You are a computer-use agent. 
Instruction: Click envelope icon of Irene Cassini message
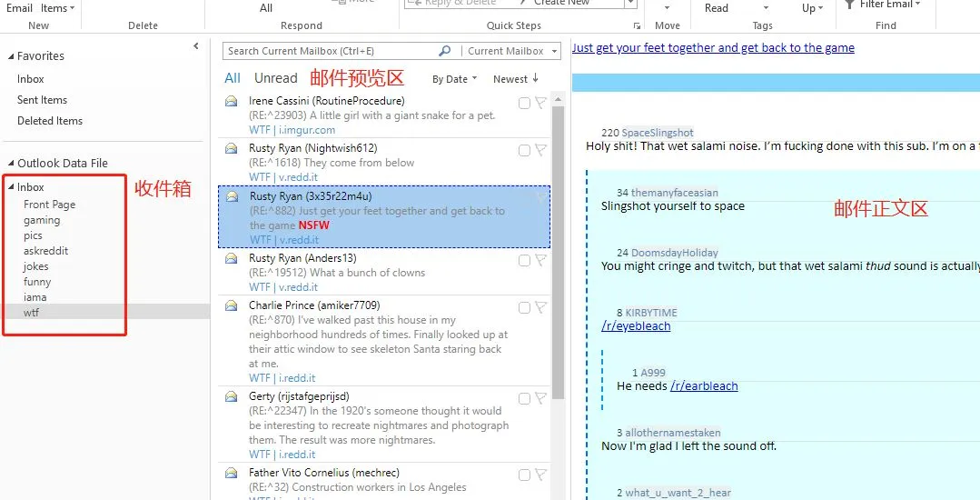point(232,101)
